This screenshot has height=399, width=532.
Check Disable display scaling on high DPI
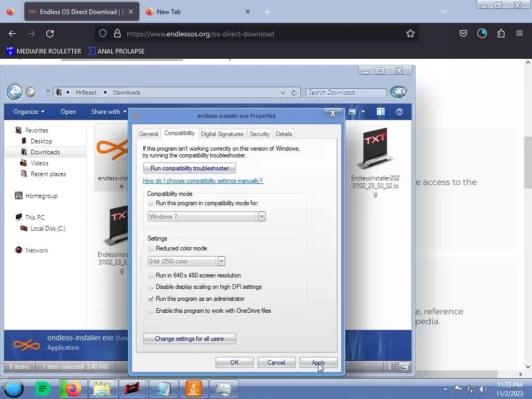click(151, 287)
